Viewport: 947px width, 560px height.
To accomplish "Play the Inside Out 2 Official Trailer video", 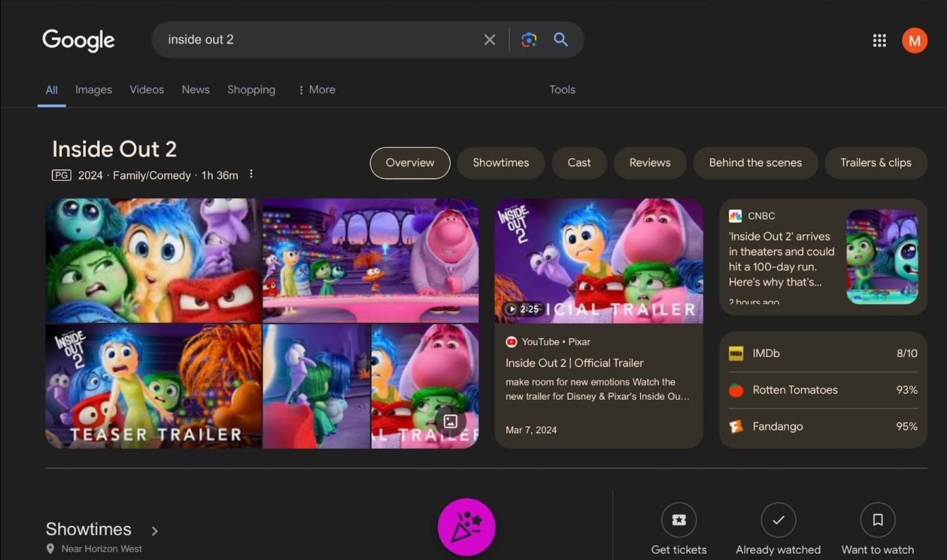I will [599, 261].
